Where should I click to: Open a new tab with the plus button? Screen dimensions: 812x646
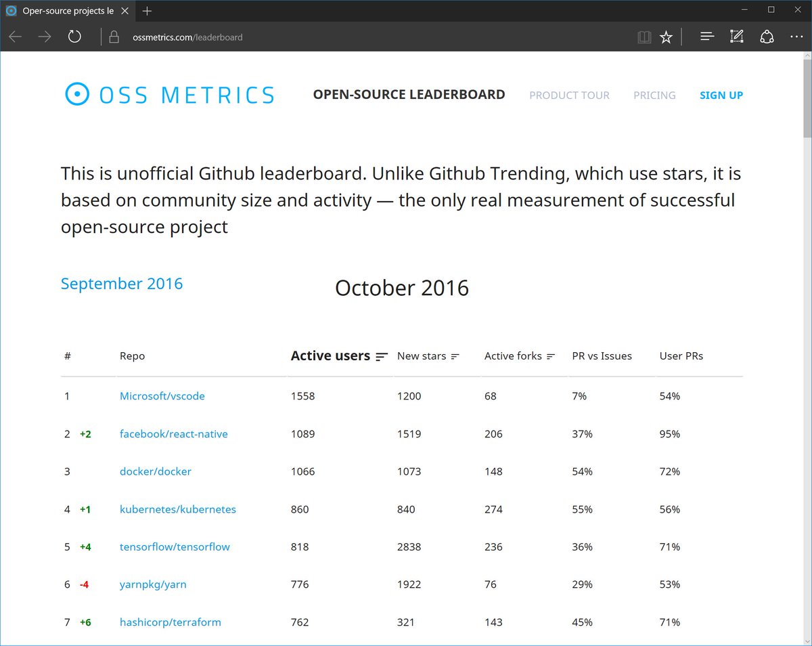[148, 11]
